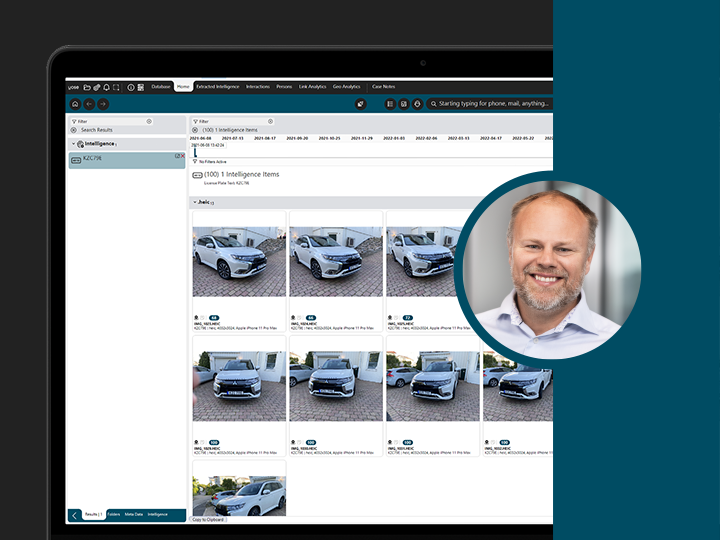Open the Link Analytics tab
This screenshot has width=720, height=540.
pyautogui.click(x=313, y=86)
